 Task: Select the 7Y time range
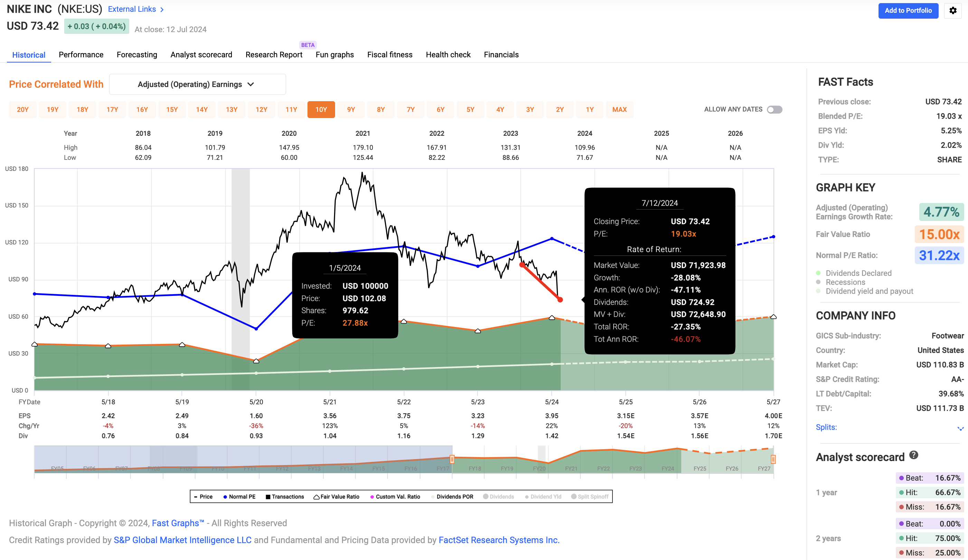click(x=411, y=110)
